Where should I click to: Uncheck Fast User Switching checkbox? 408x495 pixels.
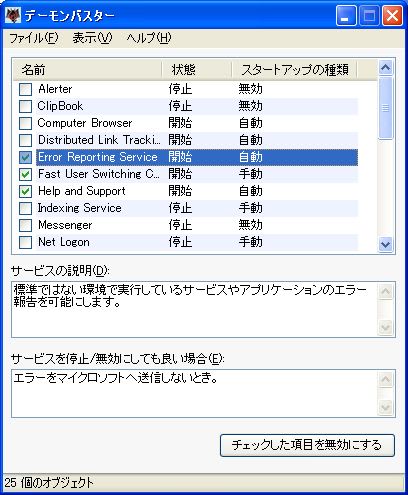(x=25, y=174)
